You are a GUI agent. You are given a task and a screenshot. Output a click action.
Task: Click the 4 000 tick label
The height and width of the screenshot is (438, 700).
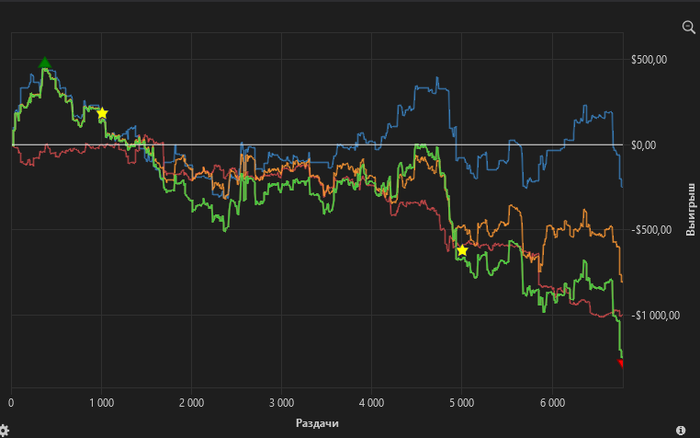[x=371, y=403]
